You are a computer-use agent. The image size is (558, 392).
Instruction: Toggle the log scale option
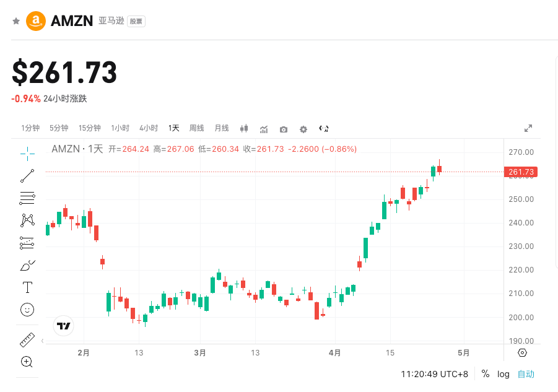(504, 374)
